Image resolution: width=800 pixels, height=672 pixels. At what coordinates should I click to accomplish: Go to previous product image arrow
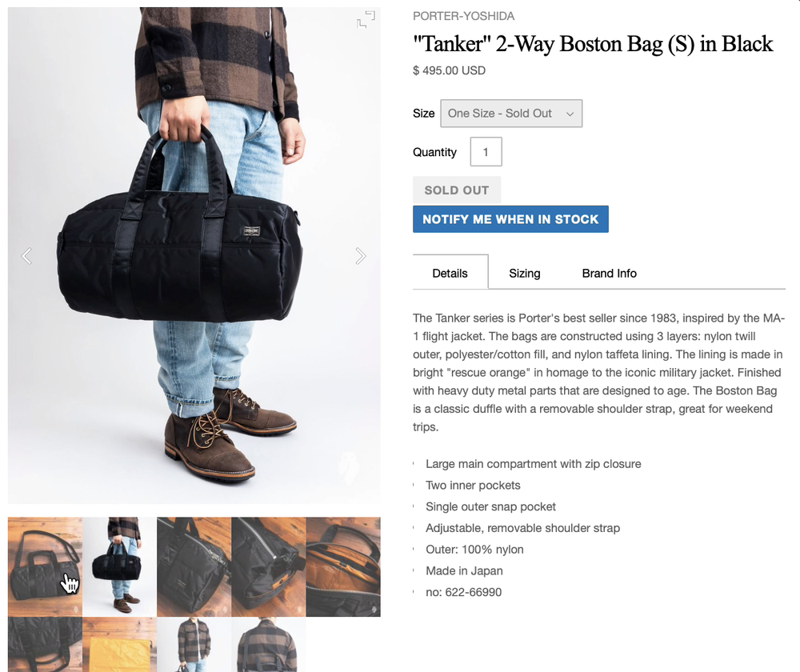26,256
